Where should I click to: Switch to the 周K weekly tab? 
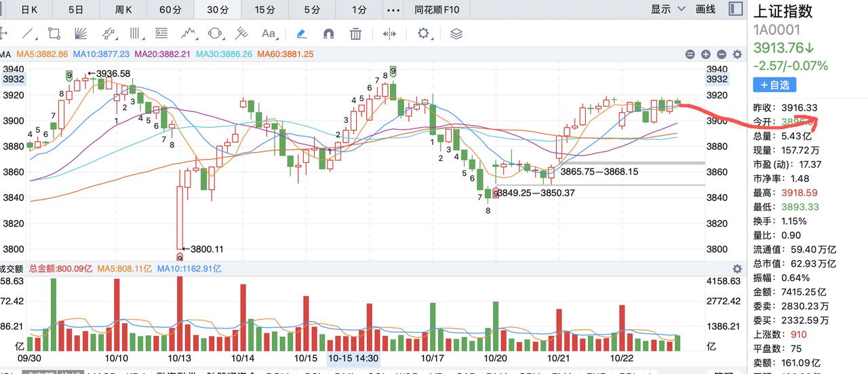123,10
